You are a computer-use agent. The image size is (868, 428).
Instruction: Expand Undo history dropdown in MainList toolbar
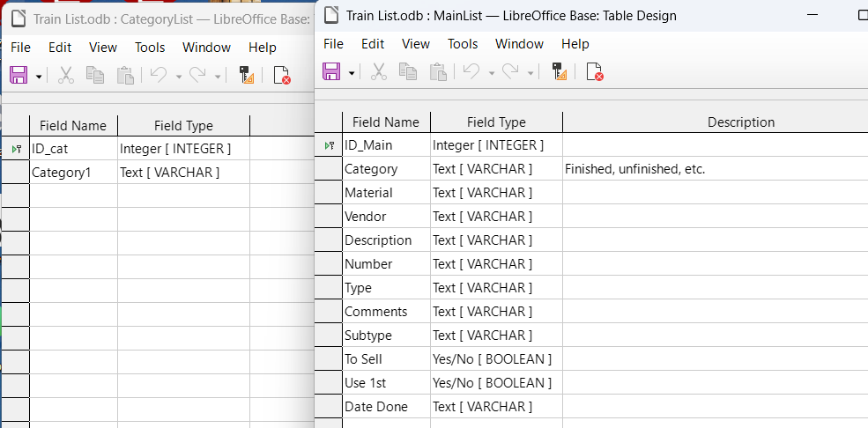tap(492, 72)
